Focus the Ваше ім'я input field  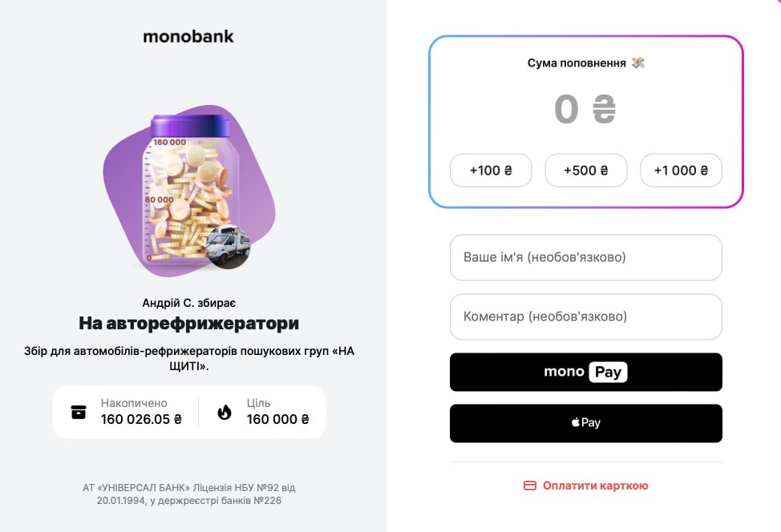pyautogui.click(x=585, y=258)
